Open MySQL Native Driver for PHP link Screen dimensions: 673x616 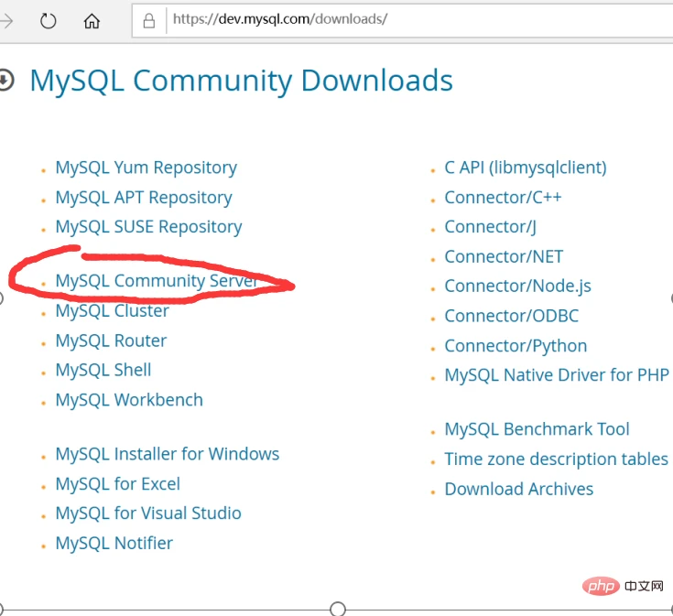(x=557, y=375)
